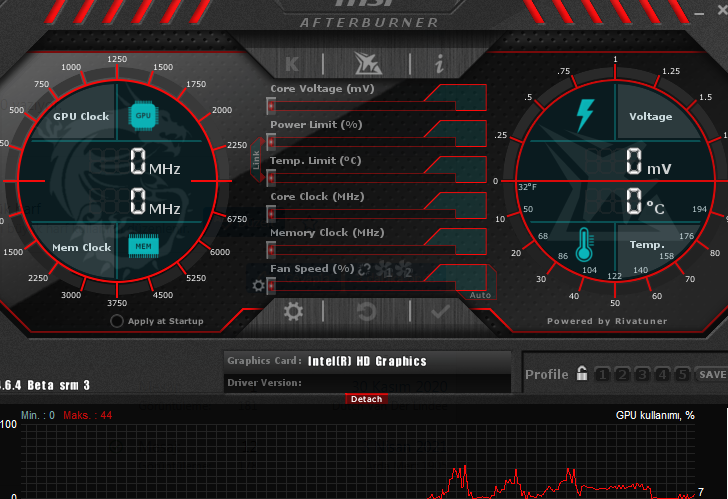Open the OC Scanner jet icon
The width and height of the screenshot is (728, 499).
368,64
